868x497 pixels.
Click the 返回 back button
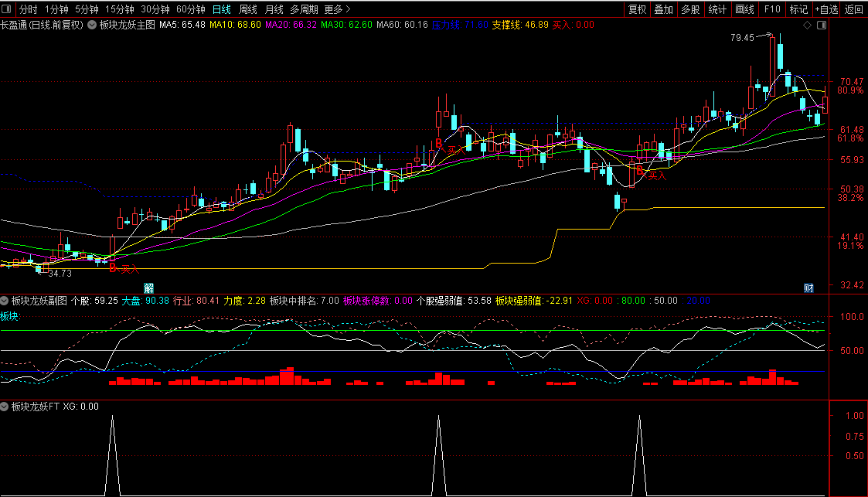click(853, 9)
